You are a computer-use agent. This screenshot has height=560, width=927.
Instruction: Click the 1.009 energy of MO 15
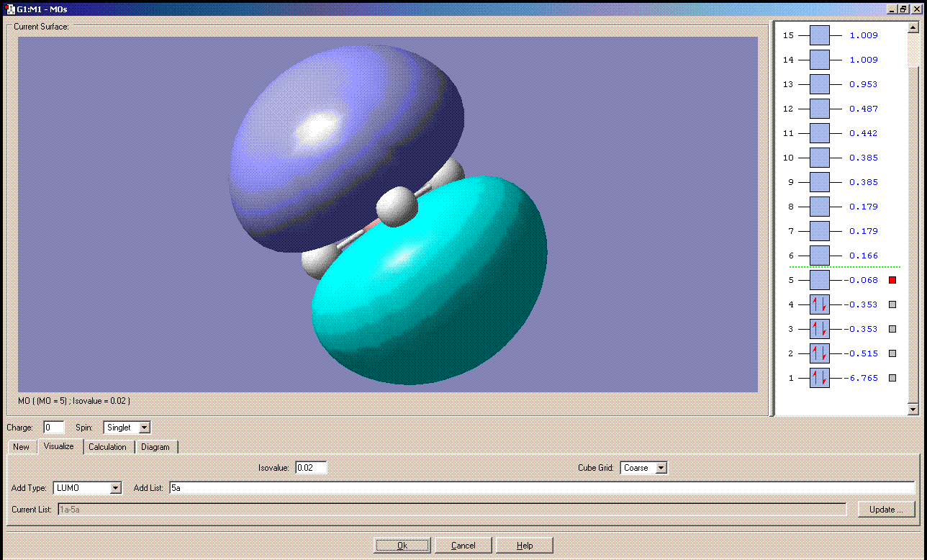pos(864,35)
